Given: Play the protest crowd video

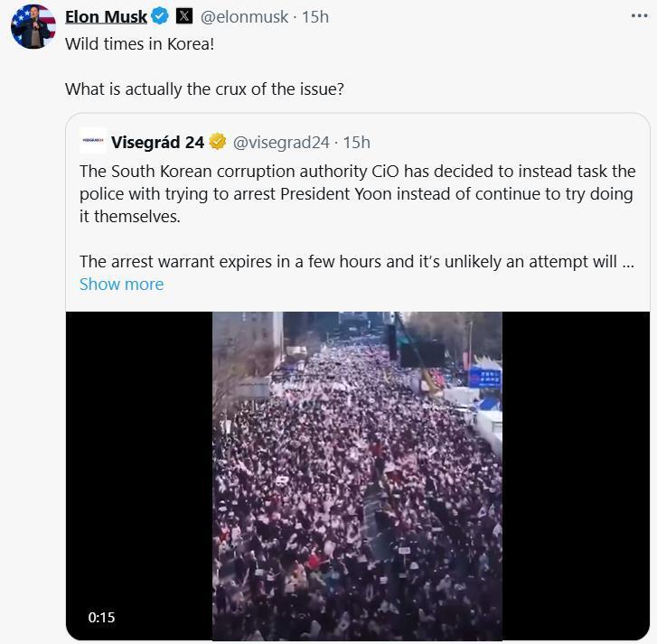Looking at the screenshot, I should (357, 476).
